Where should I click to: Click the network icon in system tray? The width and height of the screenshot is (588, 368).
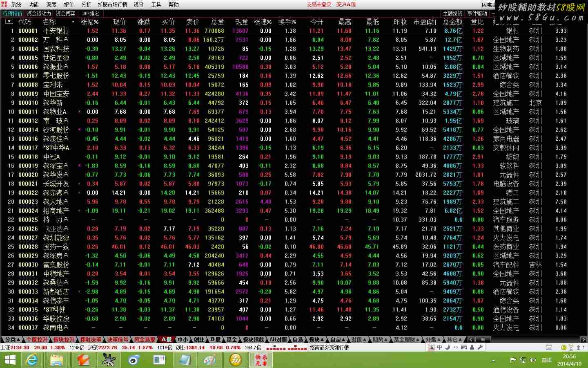click(523, 360)
